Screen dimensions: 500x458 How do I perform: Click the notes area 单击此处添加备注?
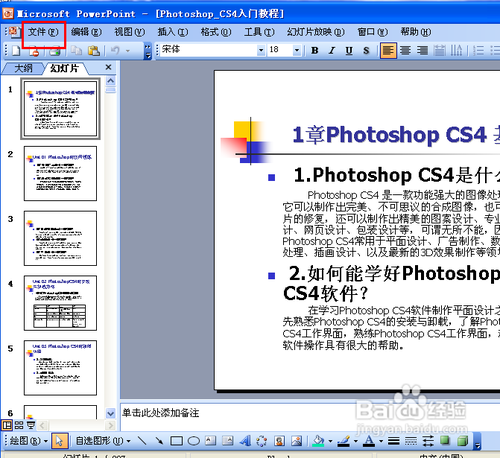coord(160,413)
